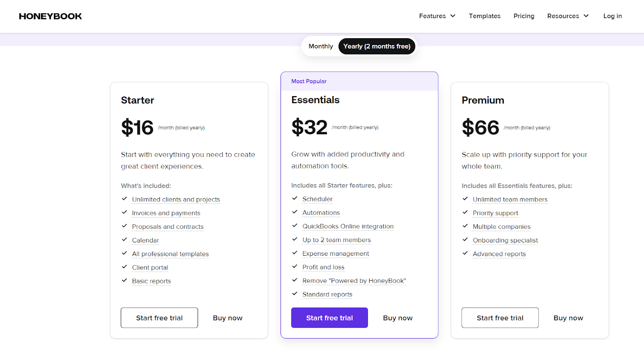
Task: Click the checkmark next to Scheduler
Action: pos(294,198)
